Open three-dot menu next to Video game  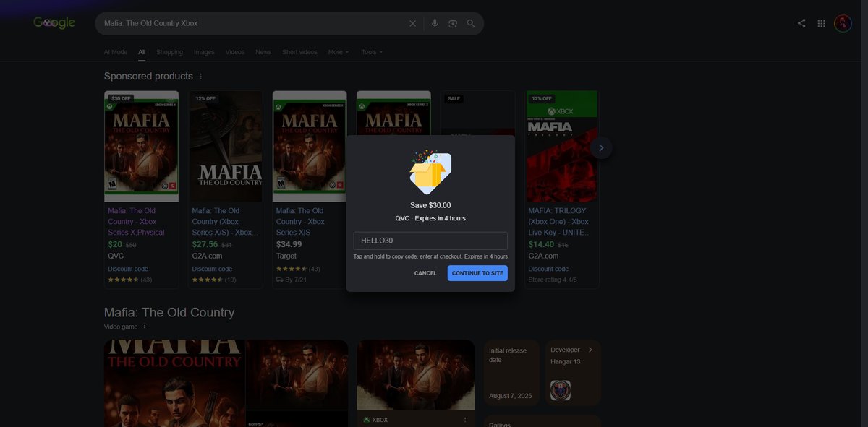coord(144,326)
